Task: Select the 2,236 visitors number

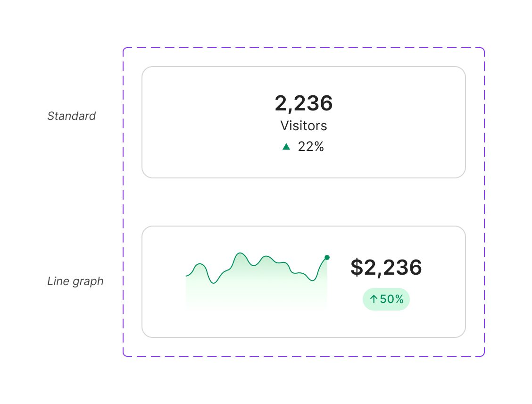Action: point(304,103)
